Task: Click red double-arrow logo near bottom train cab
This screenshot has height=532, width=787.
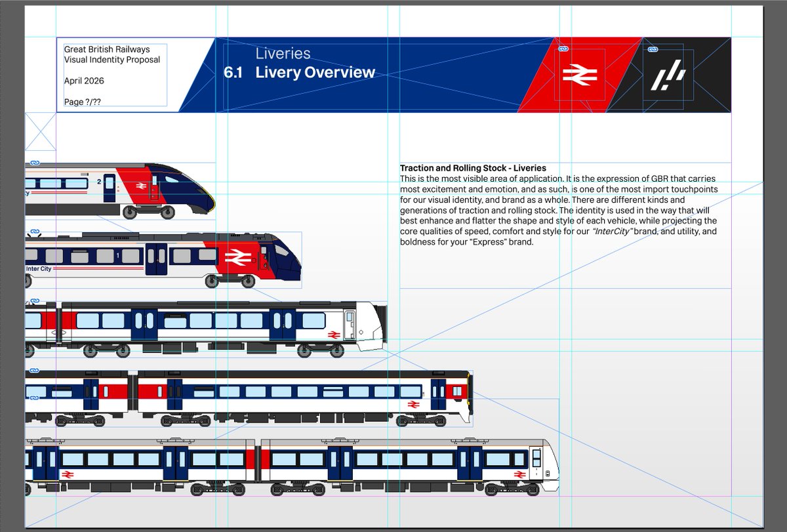Action: pos(520,474)
